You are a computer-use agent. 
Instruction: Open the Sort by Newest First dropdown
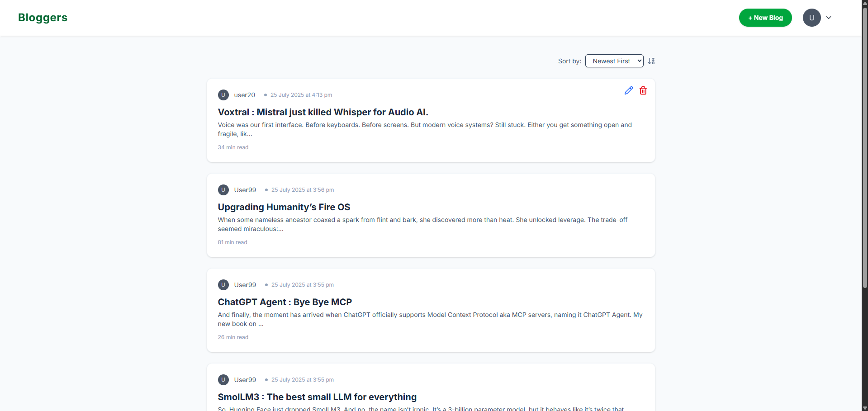[614, 61]
